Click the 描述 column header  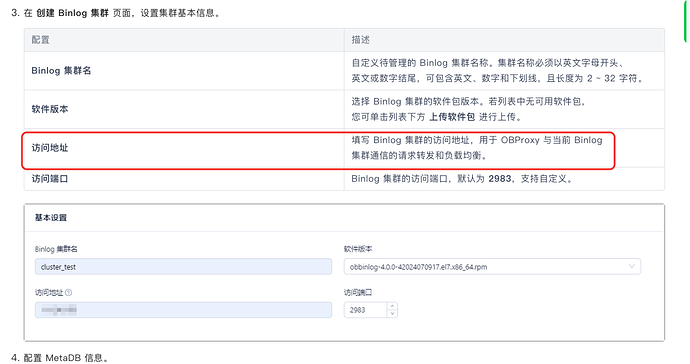click(x=360, y=40)
